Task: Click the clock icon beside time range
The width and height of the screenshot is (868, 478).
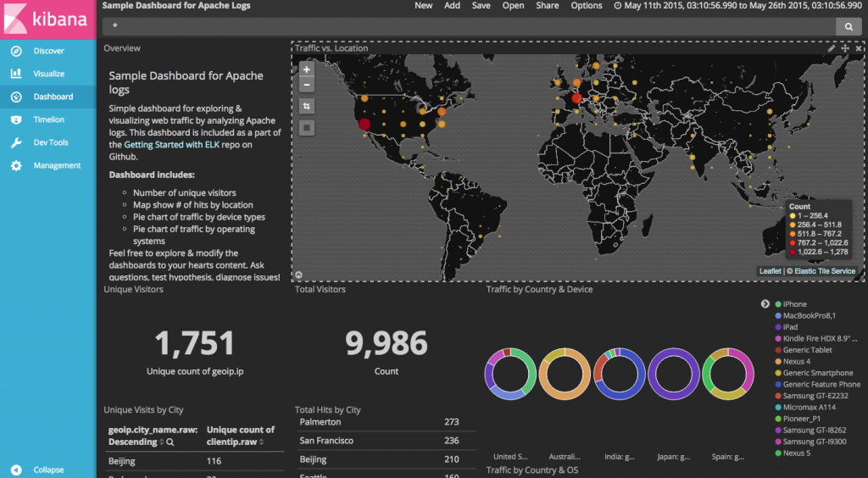Action: click(x=618, y=6)
